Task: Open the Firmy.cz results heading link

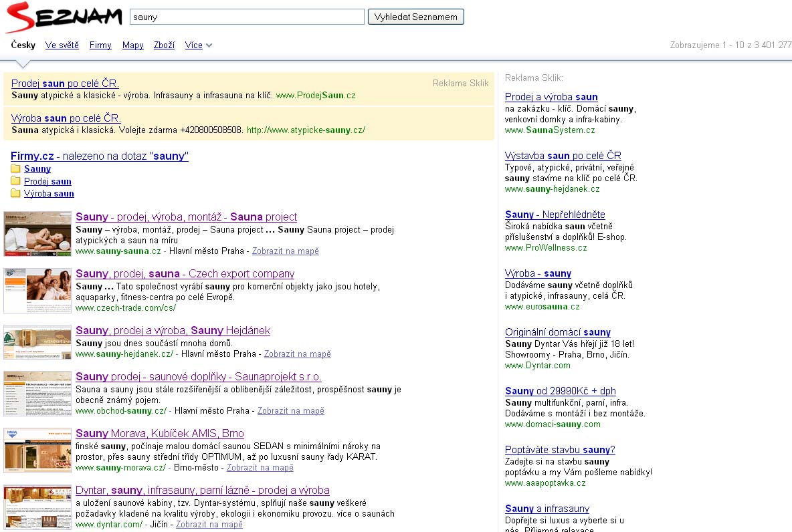Action: click(100, 156)
